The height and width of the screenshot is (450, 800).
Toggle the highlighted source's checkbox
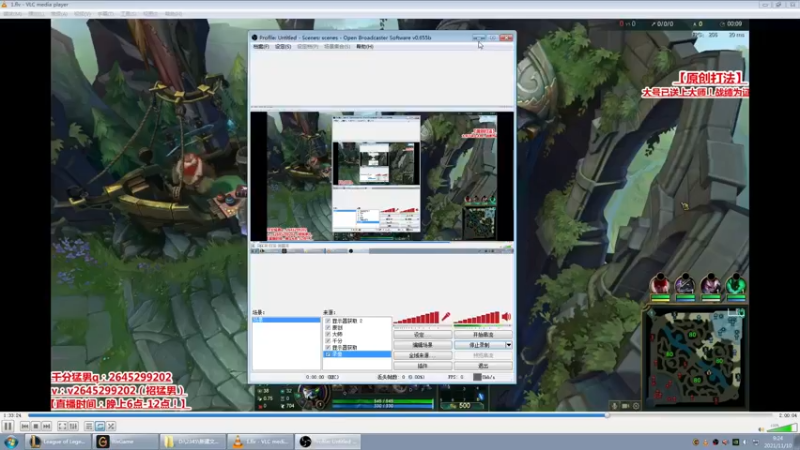point(328,354)
